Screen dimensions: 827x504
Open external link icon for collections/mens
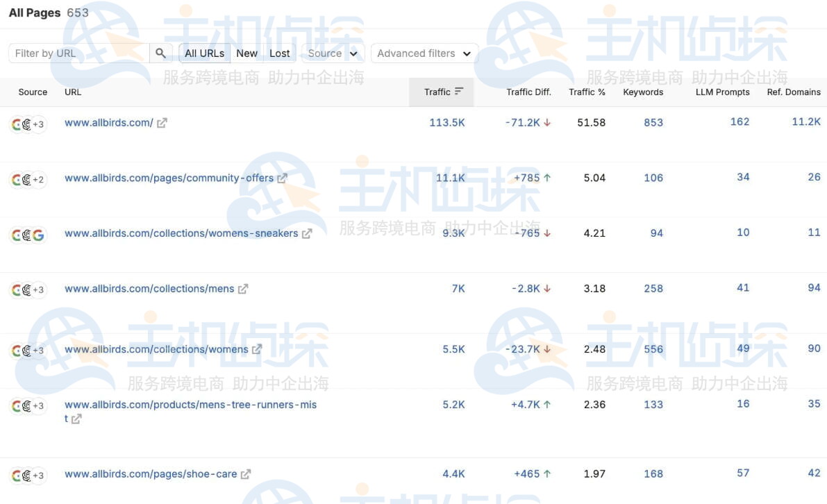point(242,289)
